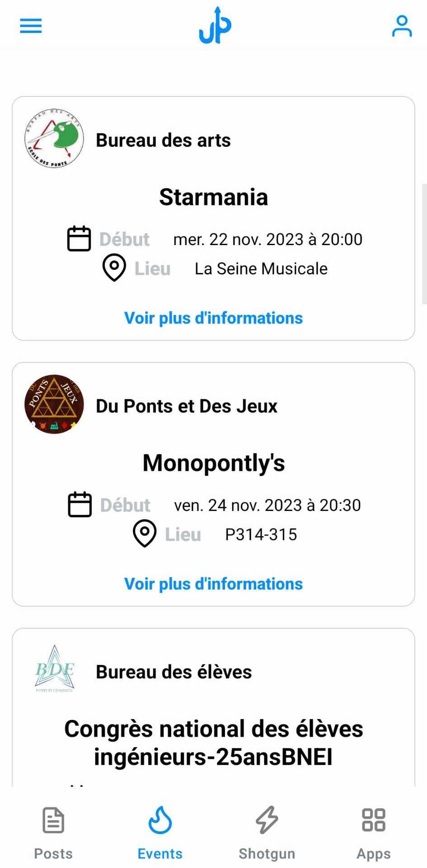Tap the Du Ponts et Des Jeux logo

click(54, 404)
